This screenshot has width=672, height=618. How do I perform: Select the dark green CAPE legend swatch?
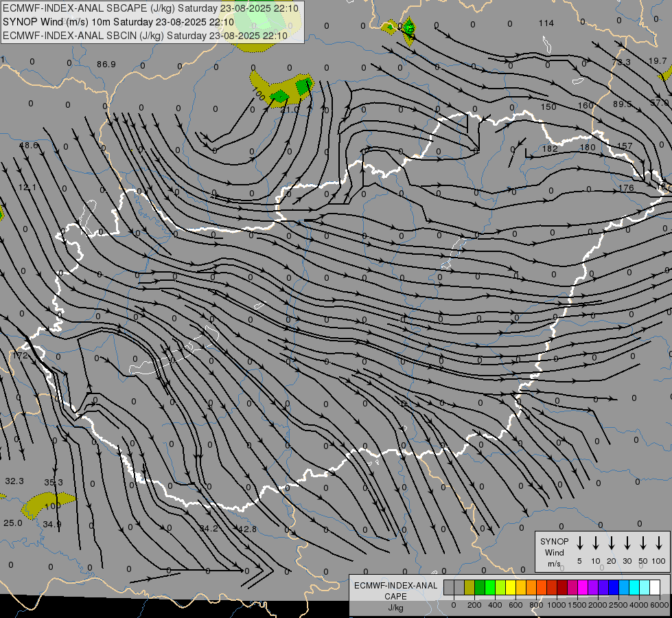480,588
